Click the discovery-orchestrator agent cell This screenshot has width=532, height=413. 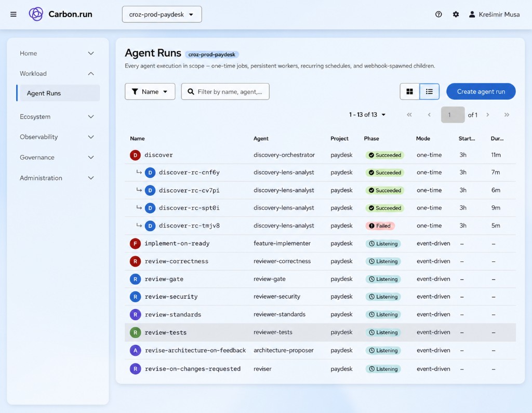click(x=284, y=155)
